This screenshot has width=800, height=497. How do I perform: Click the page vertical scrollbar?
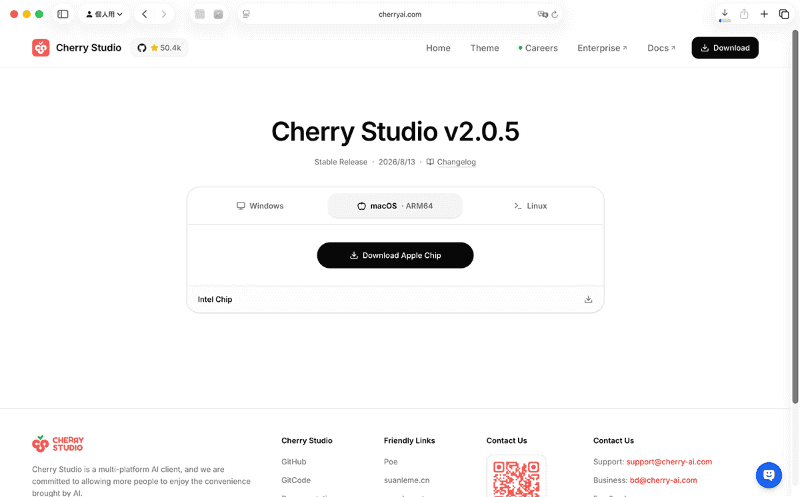click(x=795, y=217)
